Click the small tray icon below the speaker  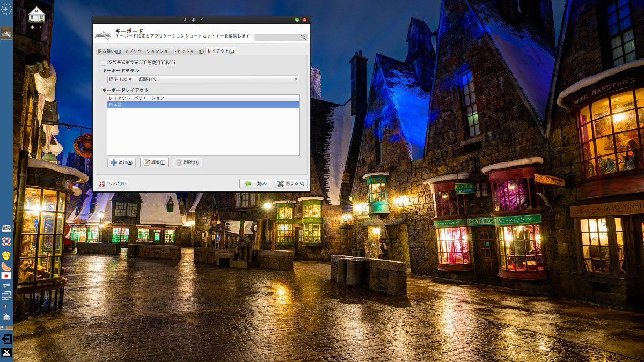pyautogui.click(x=6, y=316)
